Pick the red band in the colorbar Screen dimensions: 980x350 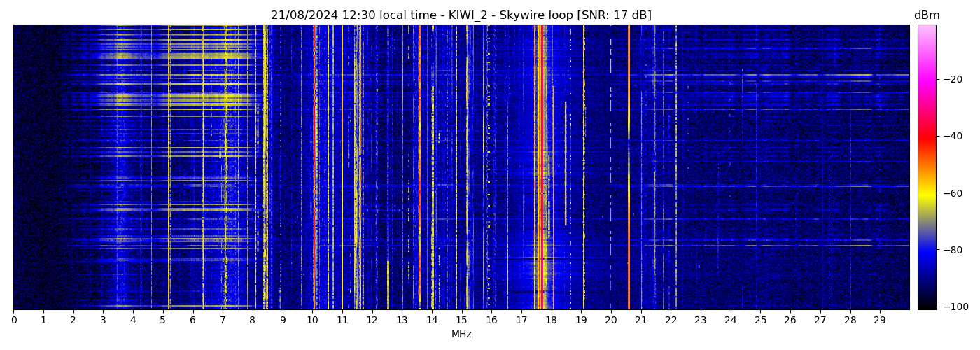[926, 137]
